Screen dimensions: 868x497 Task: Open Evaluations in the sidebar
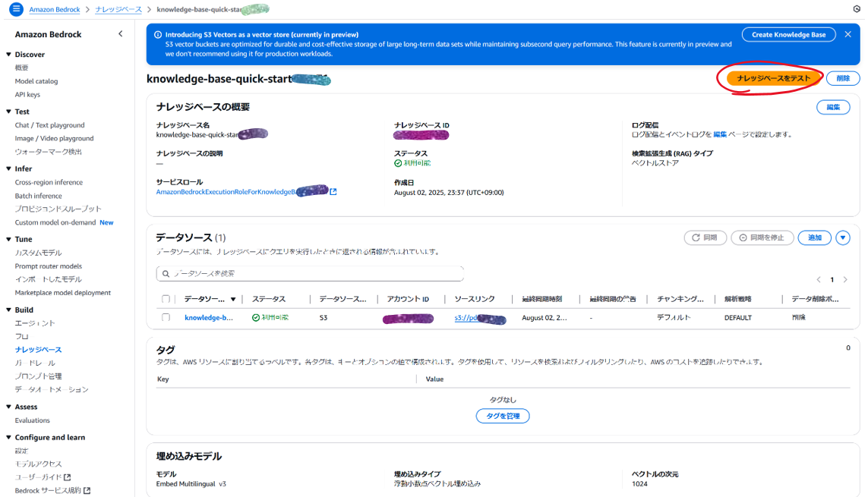click(32, 420)
